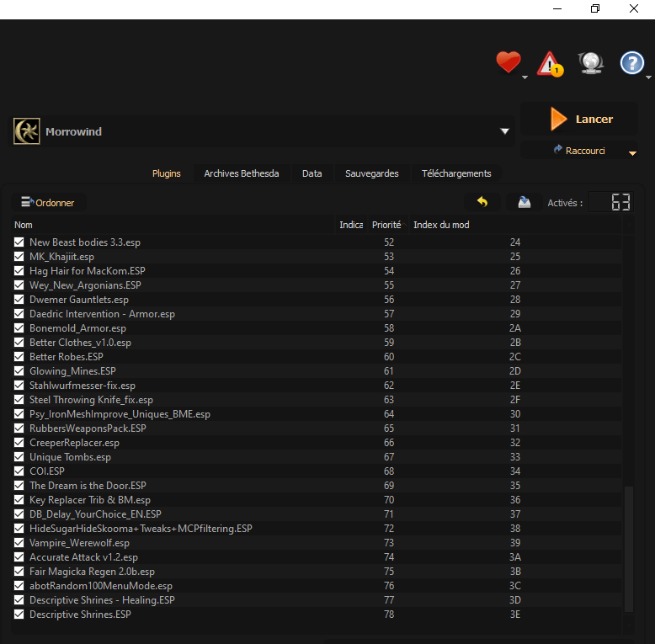Click the red heart endorse icon

pos(508,62)
